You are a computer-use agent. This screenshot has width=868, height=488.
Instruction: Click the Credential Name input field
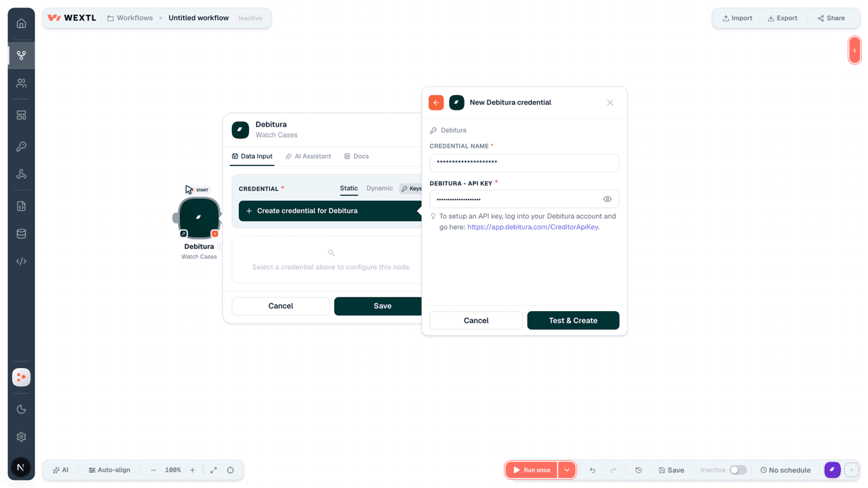coord(524,163)
